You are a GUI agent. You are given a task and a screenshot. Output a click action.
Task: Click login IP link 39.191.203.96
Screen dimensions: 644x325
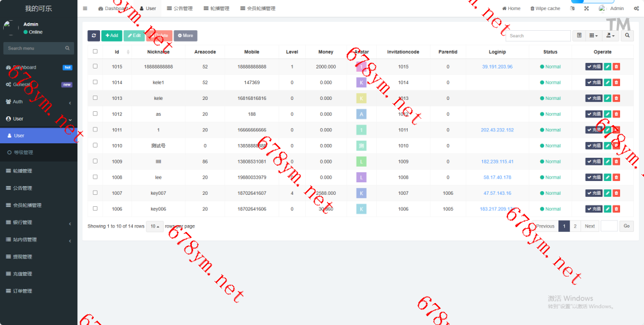click(497, 67)
